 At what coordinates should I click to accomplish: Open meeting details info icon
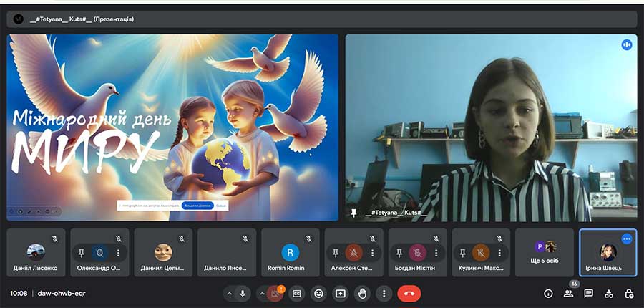[x=549, y=294]
